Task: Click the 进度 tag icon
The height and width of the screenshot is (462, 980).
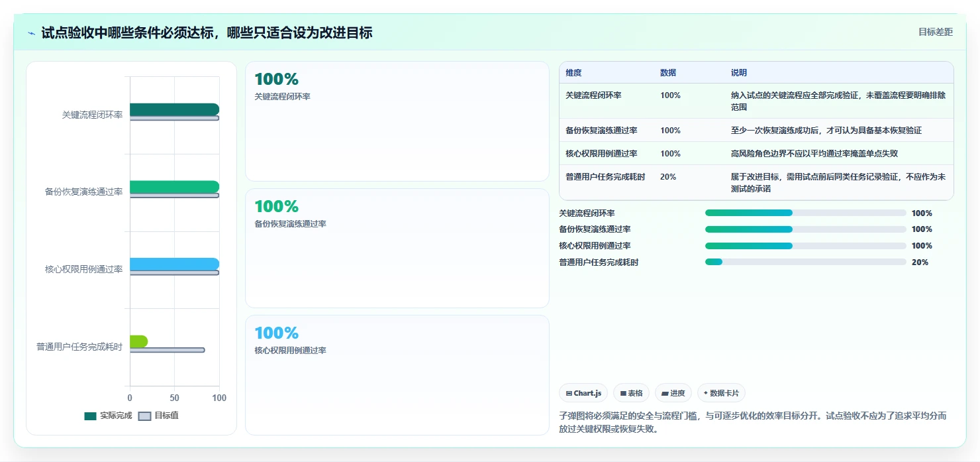Action: pos(665,393)
